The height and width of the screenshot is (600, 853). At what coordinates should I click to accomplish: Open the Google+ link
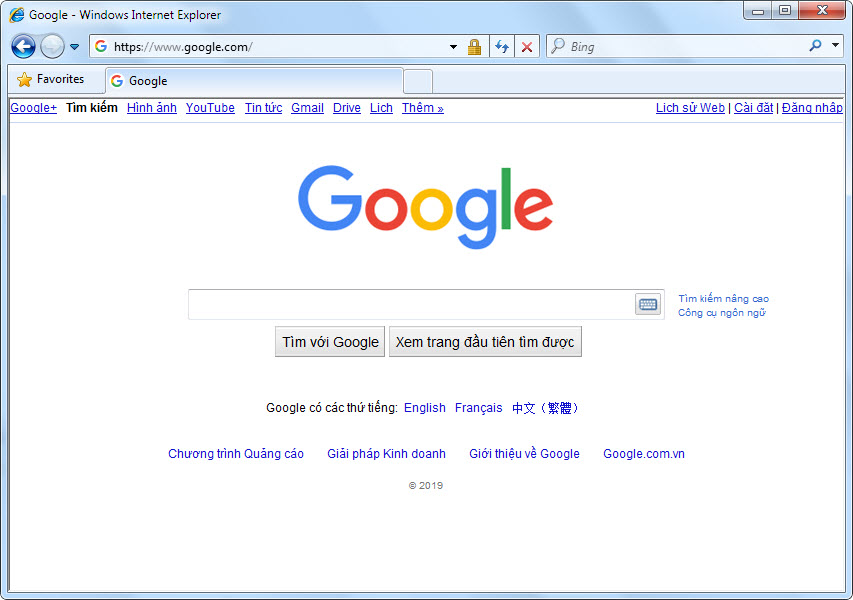pos(34,108)
